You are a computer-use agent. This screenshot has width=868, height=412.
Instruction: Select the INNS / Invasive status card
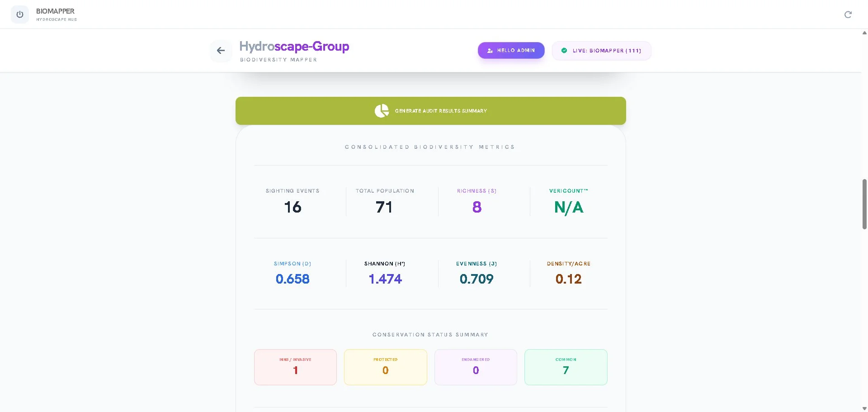point(295,367)
